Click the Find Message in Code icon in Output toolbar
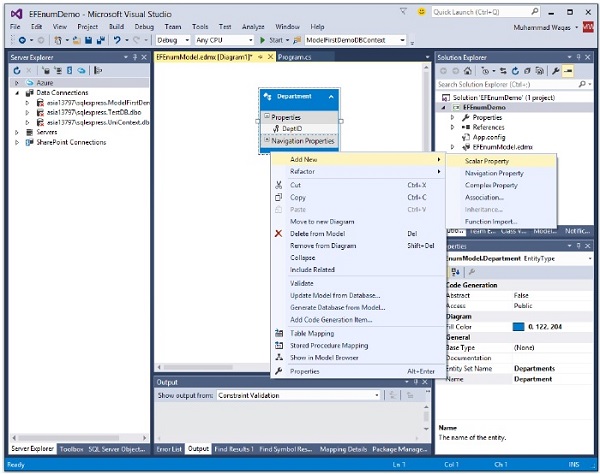Image resolution: width=600 pixels, height=474 pixels. (x=393, y=395)
